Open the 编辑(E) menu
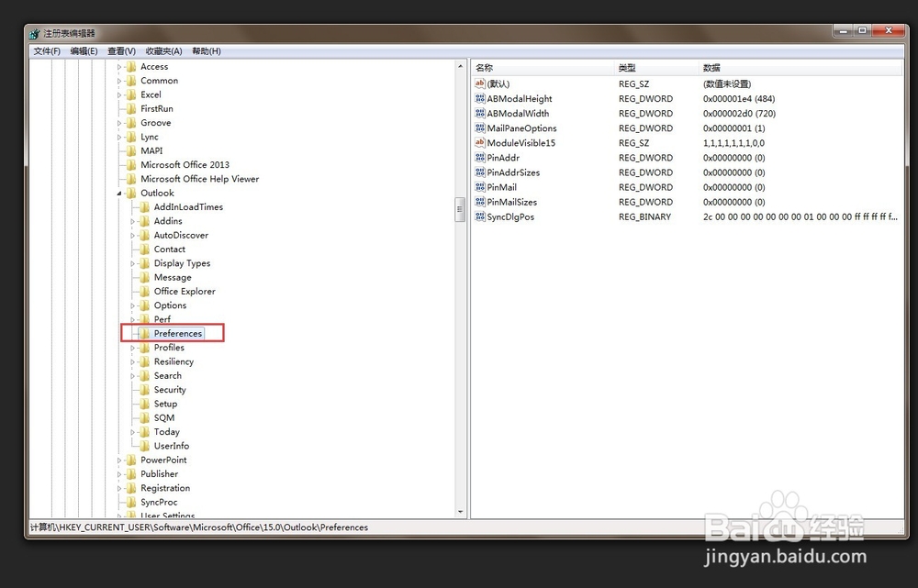Screen dimensions: 918x588 (84, 51)
